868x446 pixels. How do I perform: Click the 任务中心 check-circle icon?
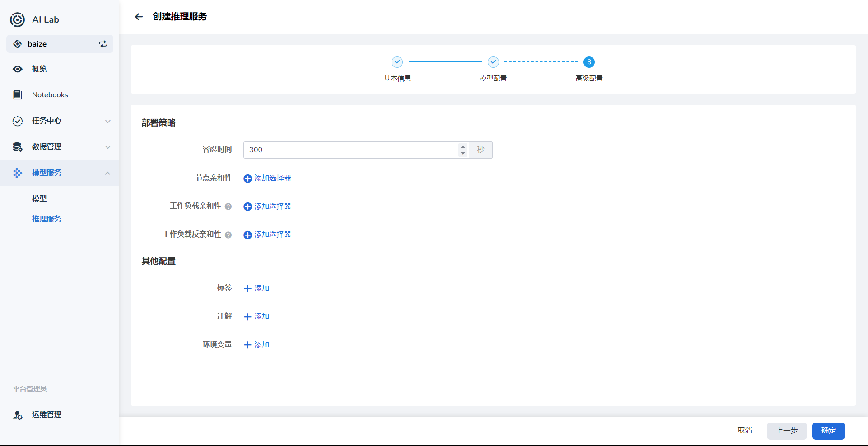pyautogui.click(x=18, y=121)
